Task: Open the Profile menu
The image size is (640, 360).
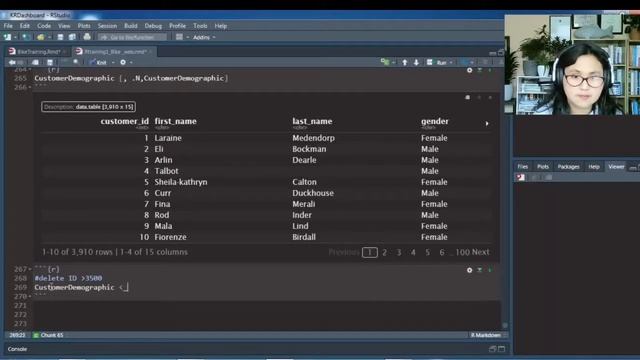Action: [x=177, y=26]
